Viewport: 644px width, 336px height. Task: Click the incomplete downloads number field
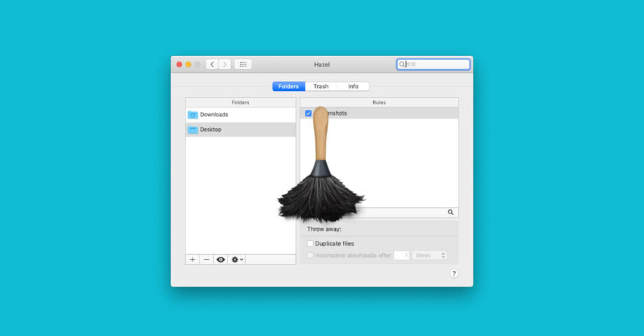click(x=402, y=255)
